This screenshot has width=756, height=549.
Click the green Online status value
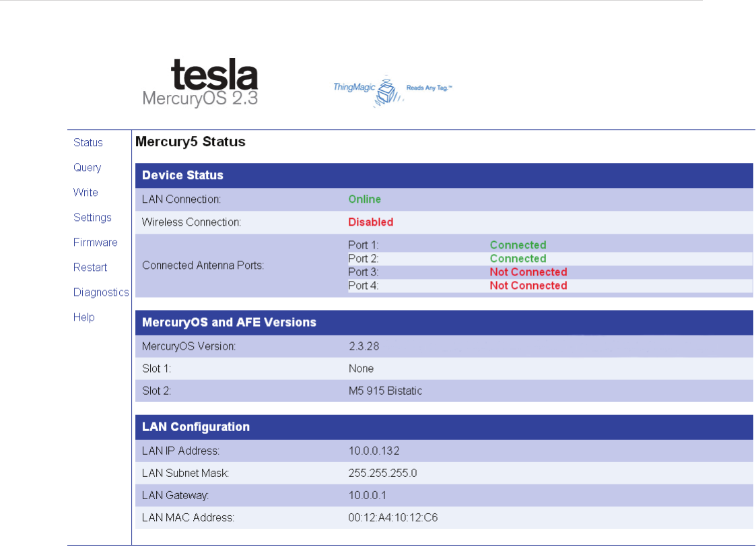tap(364, 199)
